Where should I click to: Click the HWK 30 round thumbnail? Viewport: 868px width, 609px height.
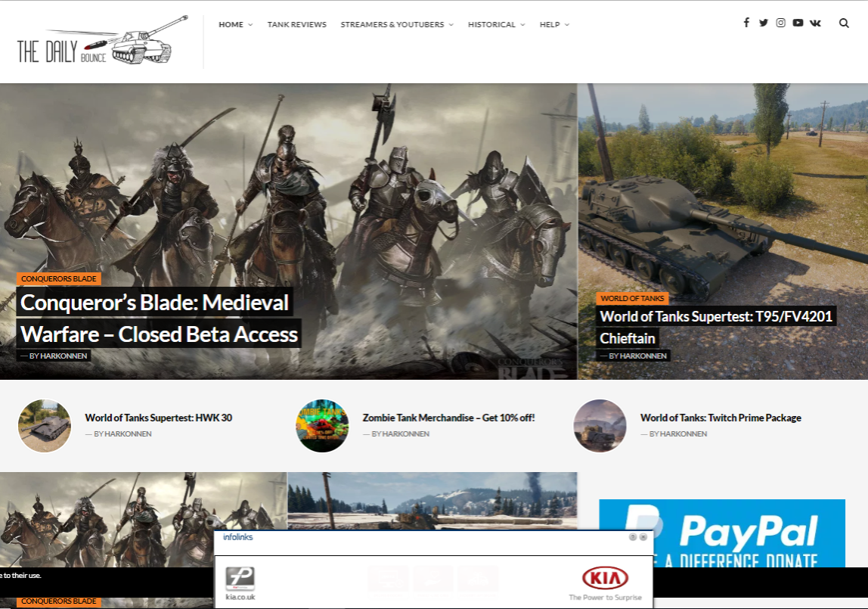pyautogui.click(x=45, y=426)
